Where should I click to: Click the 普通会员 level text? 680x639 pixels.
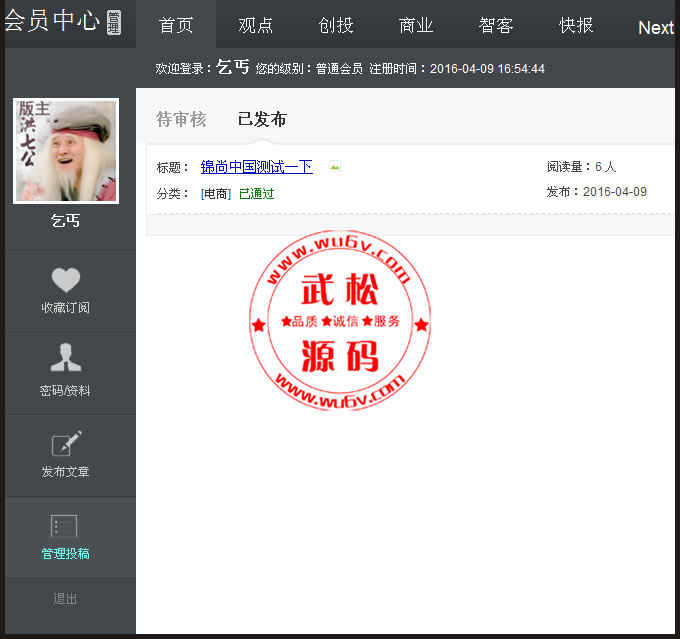(x=339, y=69)
